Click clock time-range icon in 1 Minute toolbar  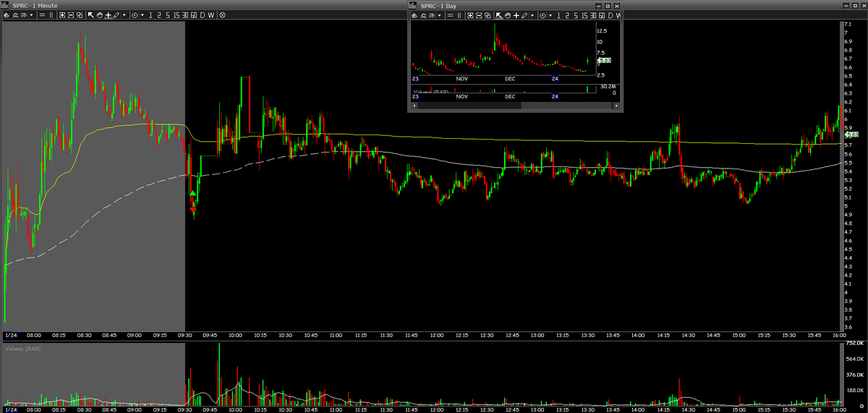pyautogui.click(x=135, y=14)
